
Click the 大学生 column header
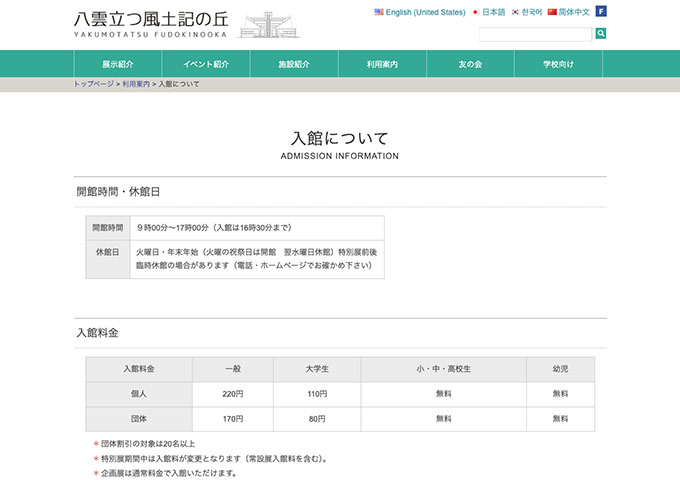click(317, 369)
